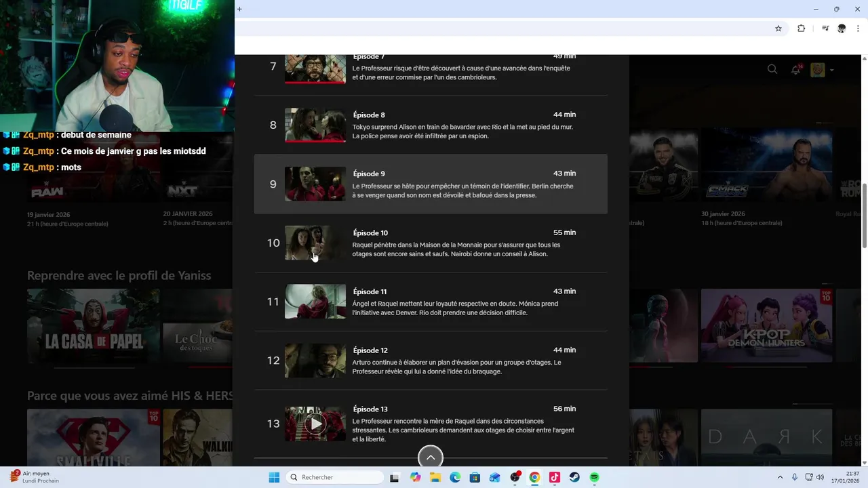Click the red progress bar under Épisode 7
This screenshot has width=868, height=488.
coord(315,83)
